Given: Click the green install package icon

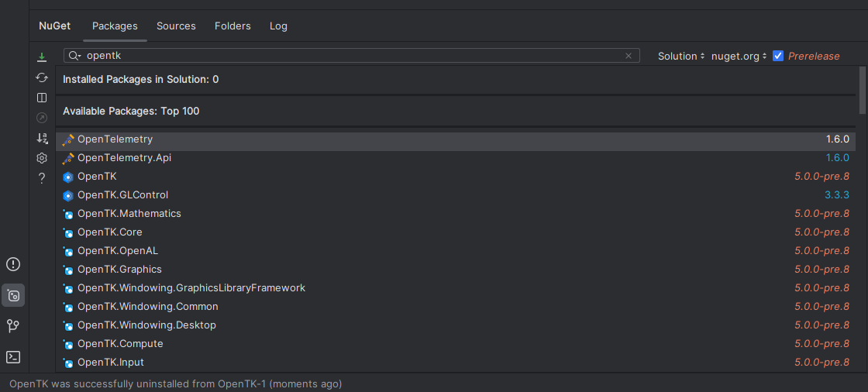Looking at the screenshot, I should pyautogui.click(x=42, y=57).
